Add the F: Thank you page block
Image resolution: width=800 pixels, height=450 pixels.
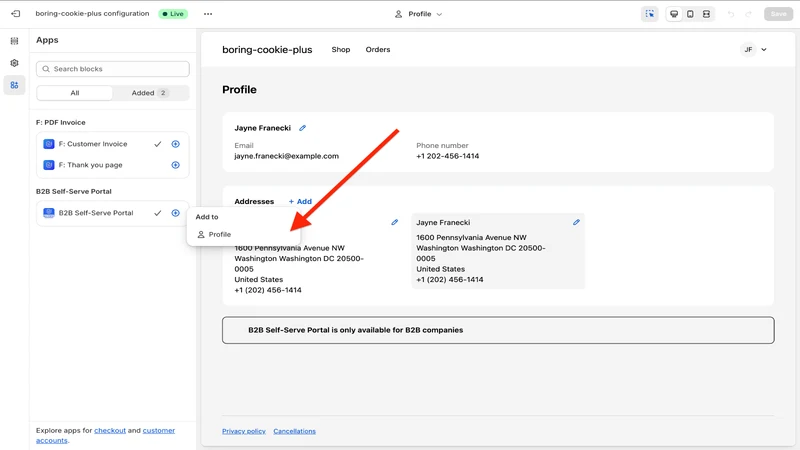tap(176, 165)
